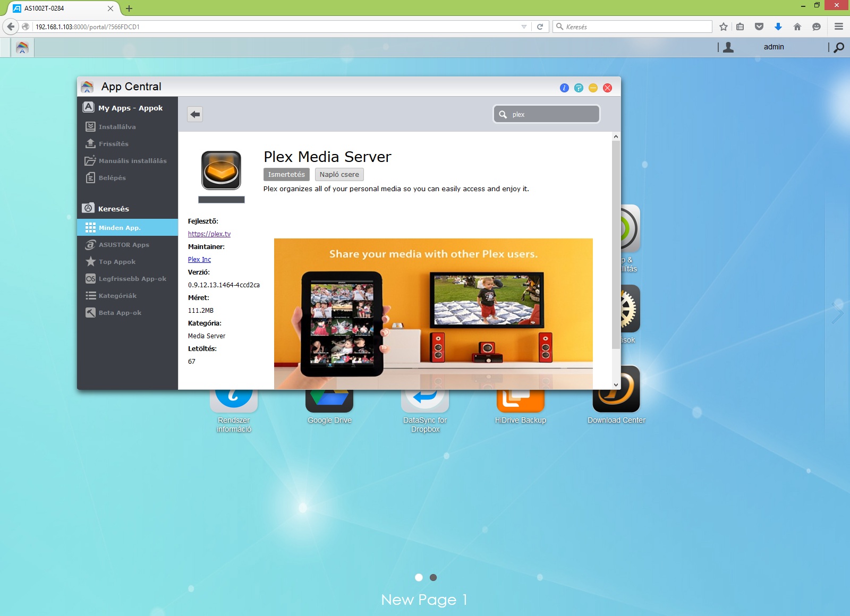Open the Plex Inc maintainer link
This screenshot has height=616, width=850.
199,259
